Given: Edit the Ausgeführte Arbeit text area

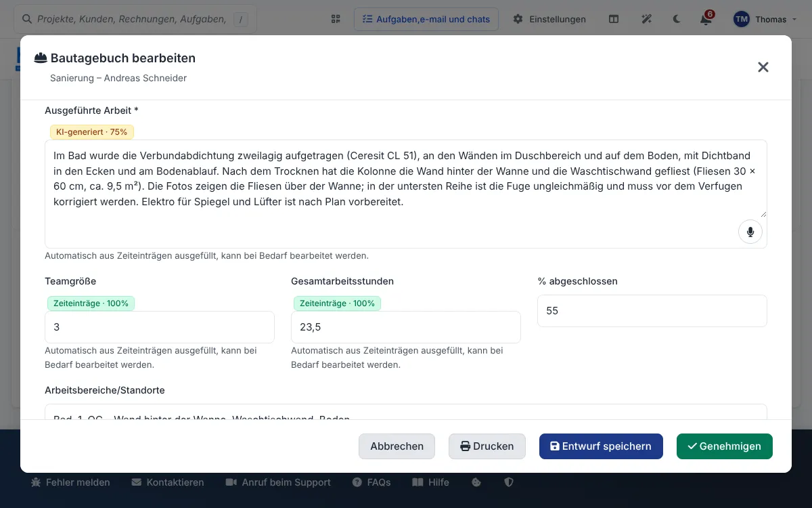Looking at the screenshot, I should tap(406, 194).
